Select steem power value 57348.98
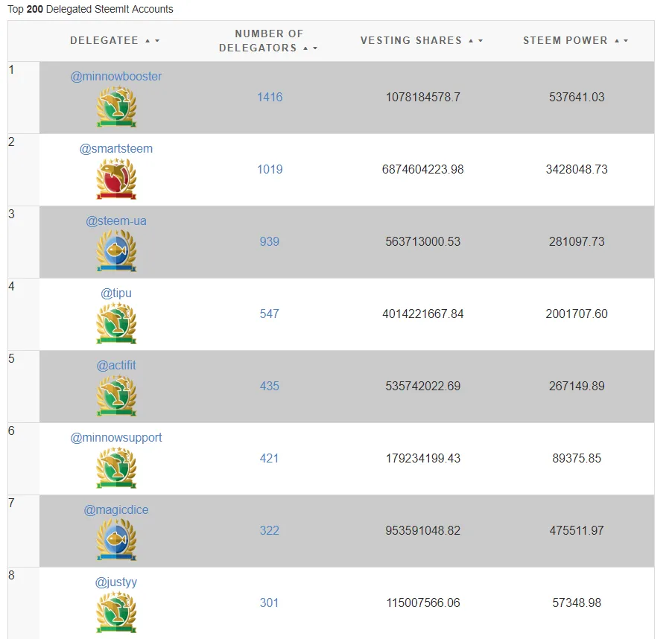672x639 pixels. pyautogui.click(x=577, y=603)
